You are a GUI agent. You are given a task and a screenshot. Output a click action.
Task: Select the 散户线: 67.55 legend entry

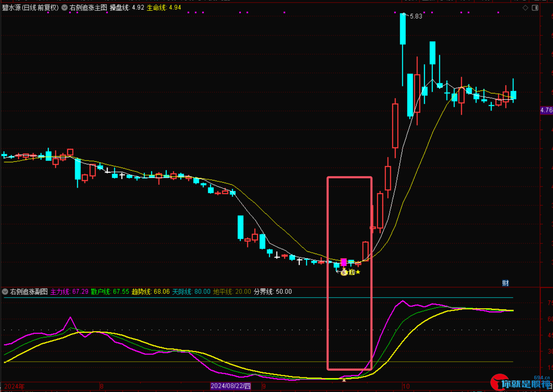coord(110,291)
